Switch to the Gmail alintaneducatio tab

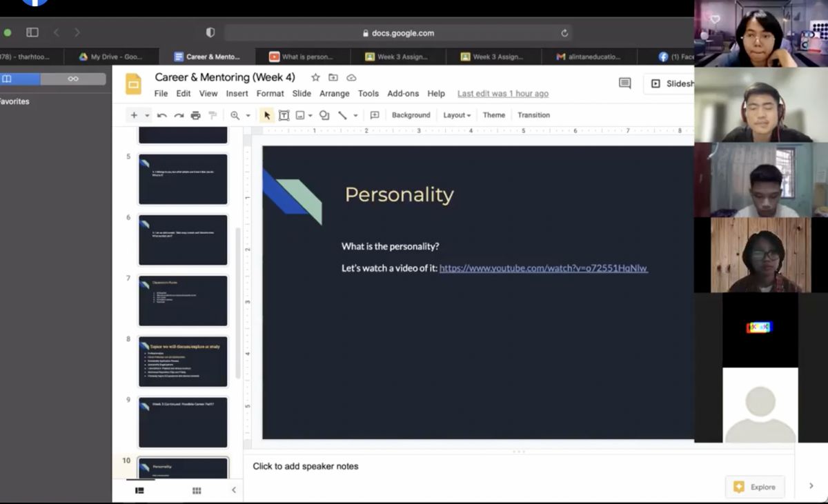click(589, 57)
